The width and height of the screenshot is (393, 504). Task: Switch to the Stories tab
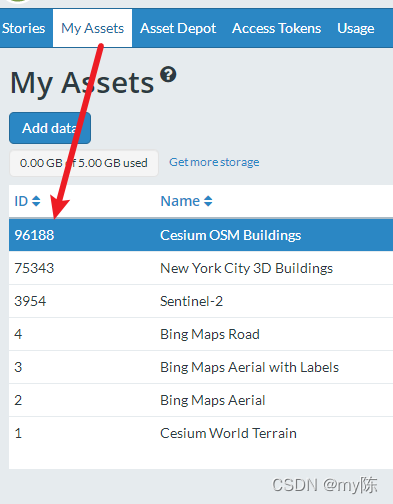click(x=24, y=28)
